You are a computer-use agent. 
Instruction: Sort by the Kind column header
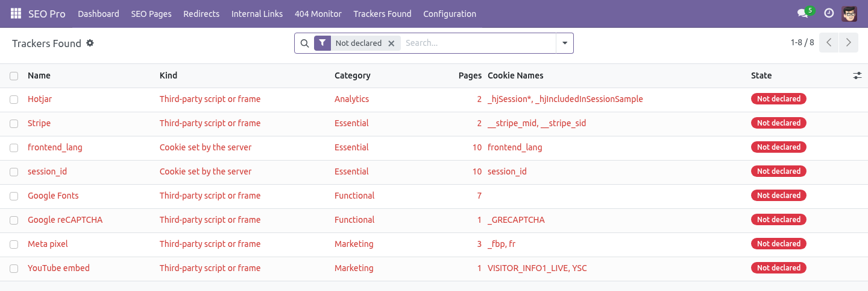168,75
